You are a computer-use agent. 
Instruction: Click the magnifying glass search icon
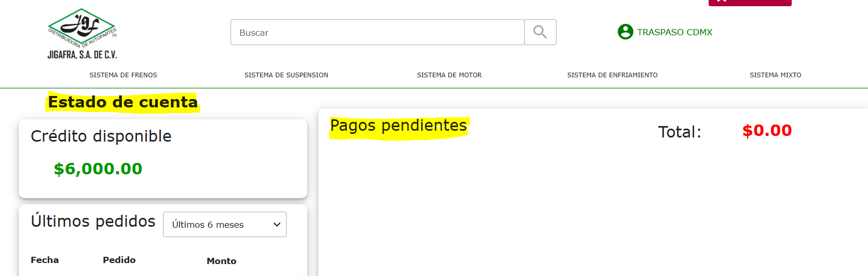[540, 32]
